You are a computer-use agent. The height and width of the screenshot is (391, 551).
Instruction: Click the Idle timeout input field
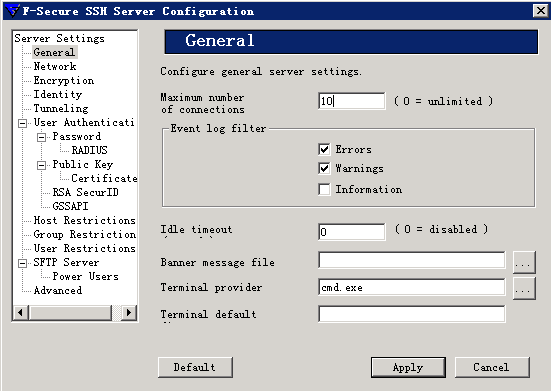(351, 232)
